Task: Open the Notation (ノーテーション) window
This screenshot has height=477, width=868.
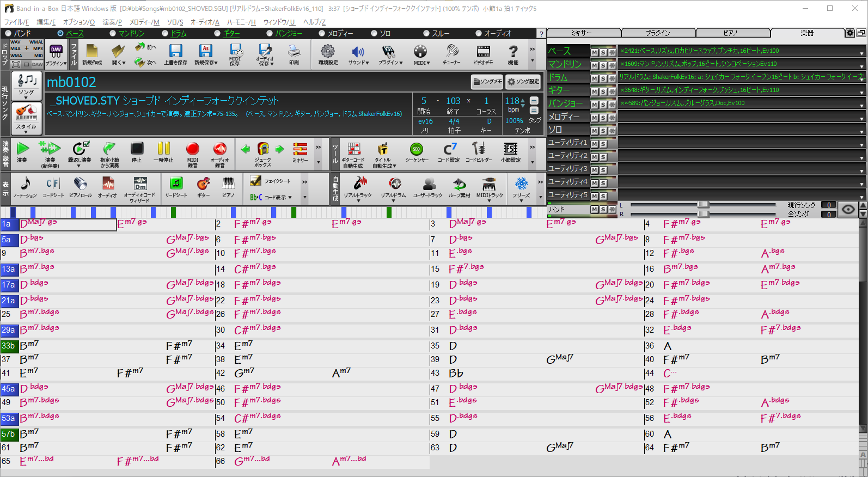Action: 25,187
